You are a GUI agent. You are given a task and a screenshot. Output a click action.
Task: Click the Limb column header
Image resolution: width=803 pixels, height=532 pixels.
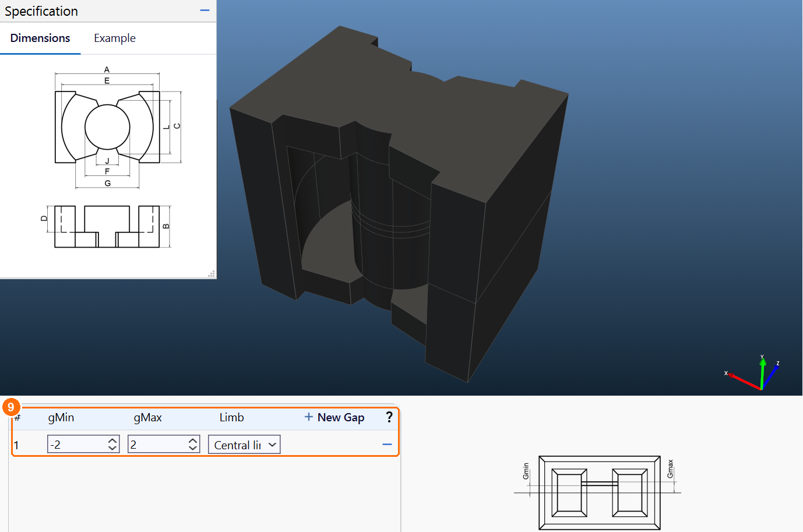pyautogui.click(x=231, y=417)
